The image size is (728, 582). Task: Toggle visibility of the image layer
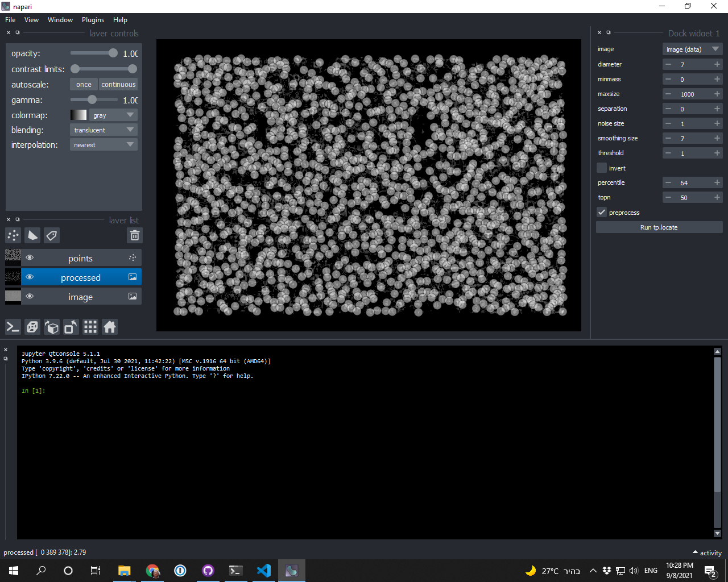tap(30, 296)
